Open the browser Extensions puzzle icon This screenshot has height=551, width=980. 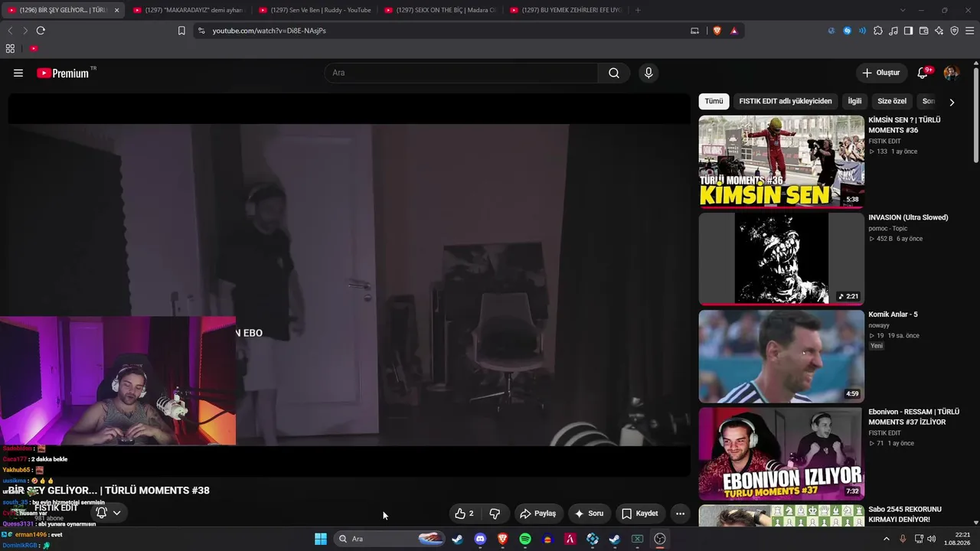[878, 31]
